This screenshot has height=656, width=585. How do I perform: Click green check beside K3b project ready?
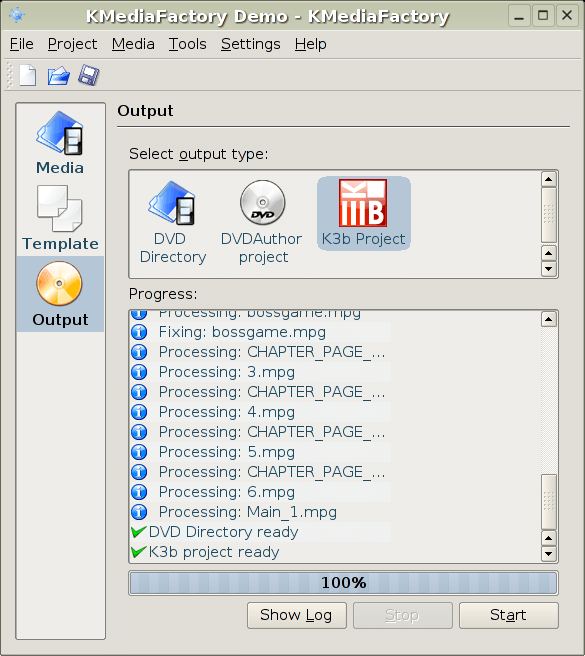tap(139, 552)
